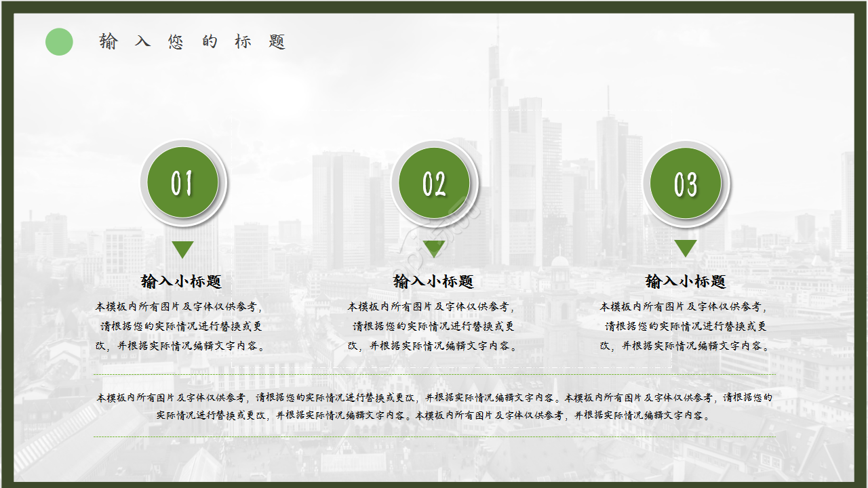Expand the lower green dashed divider line
The width and height of the screenshot is (868, 488).
point(434,436)
